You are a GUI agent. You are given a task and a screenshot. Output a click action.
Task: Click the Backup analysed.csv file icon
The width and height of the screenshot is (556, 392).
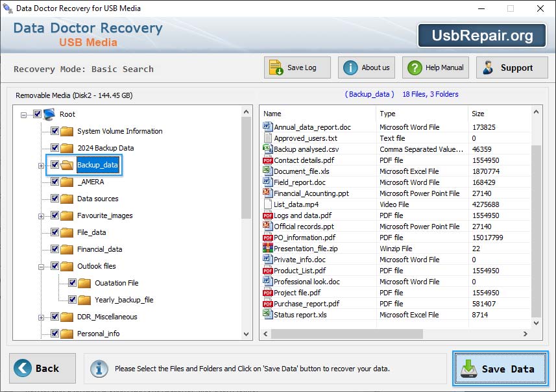(267, 149)
